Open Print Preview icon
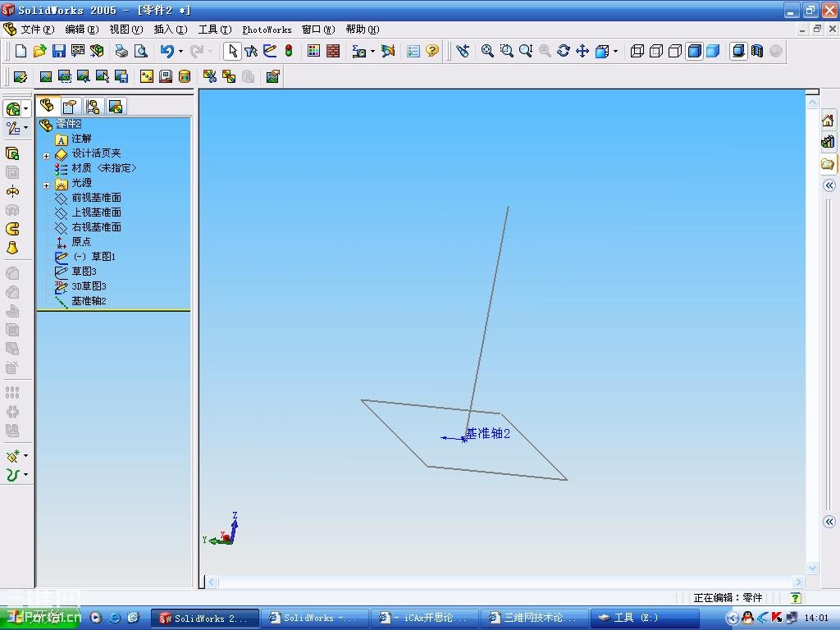The width and height of the screenshot is (840, 630). tap(141, 51)
